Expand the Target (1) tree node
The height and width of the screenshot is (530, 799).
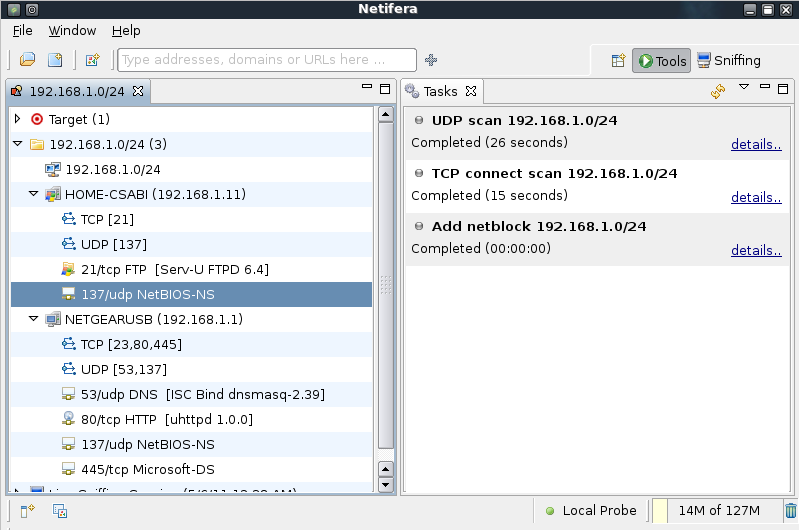click(17, 119)
